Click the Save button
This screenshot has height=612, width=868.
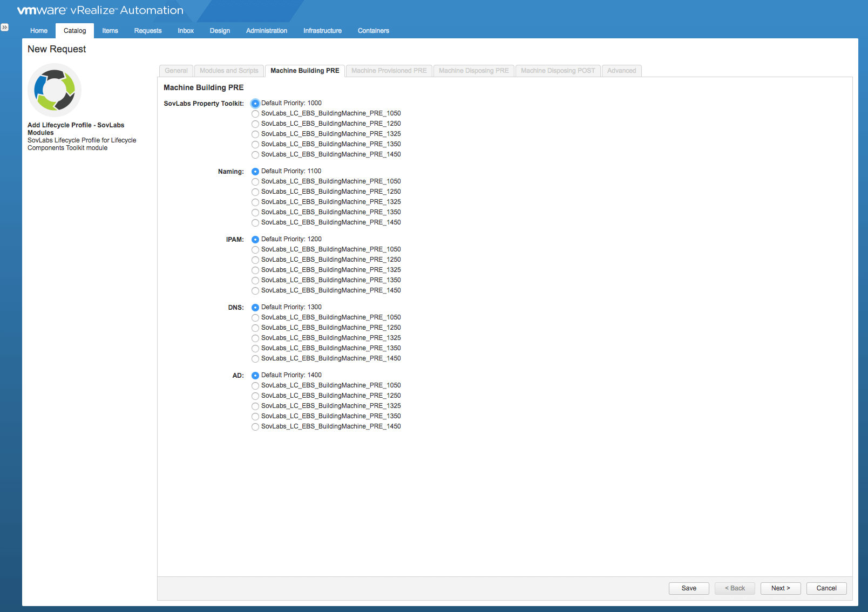coord(689,588)
